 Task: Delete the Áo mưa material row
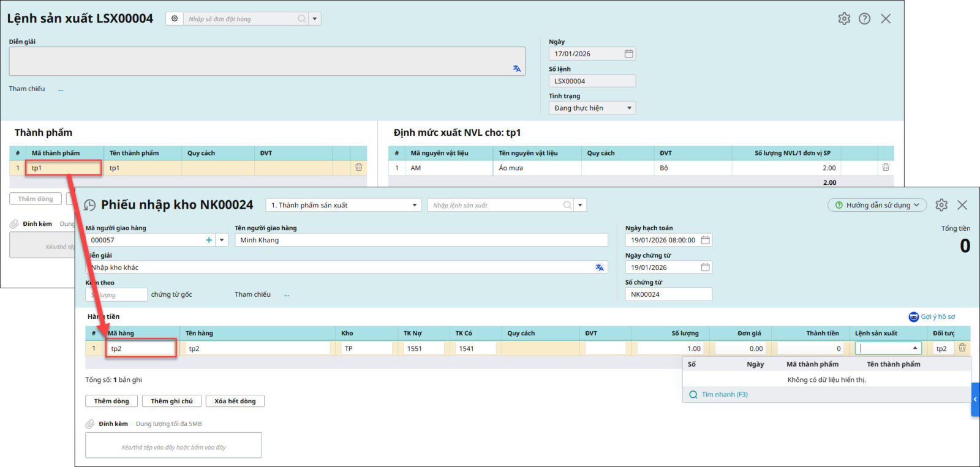coord(886,167)
